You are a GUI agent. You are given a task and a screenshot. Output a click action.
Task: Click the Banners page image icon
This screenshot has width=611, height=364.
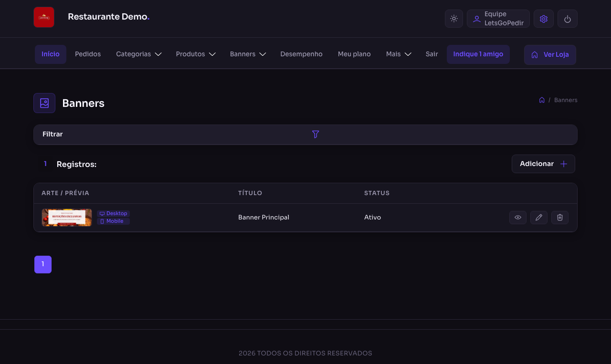coord(44,103)
